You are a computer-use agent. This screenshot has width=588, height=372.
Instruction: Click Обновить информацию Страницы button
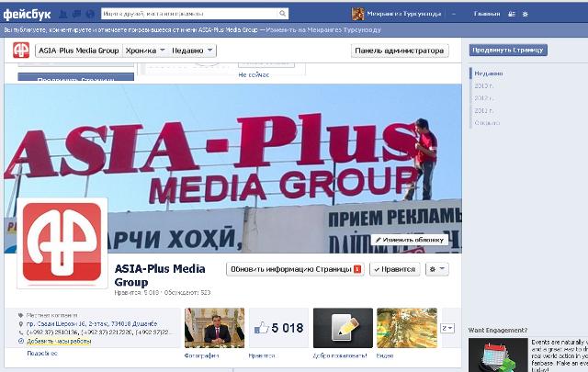(296, 269)
